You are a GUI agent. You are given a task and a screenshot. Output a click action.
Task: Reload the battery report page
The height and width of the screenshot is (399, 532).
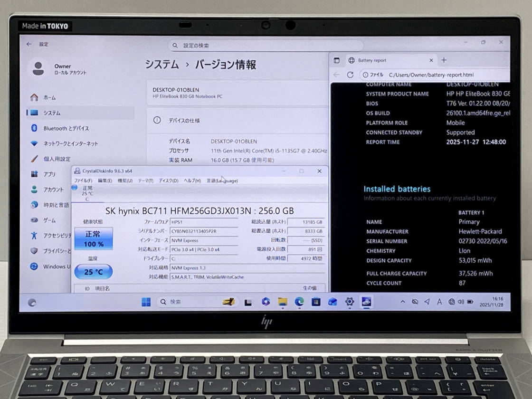[x=350, y=75]
